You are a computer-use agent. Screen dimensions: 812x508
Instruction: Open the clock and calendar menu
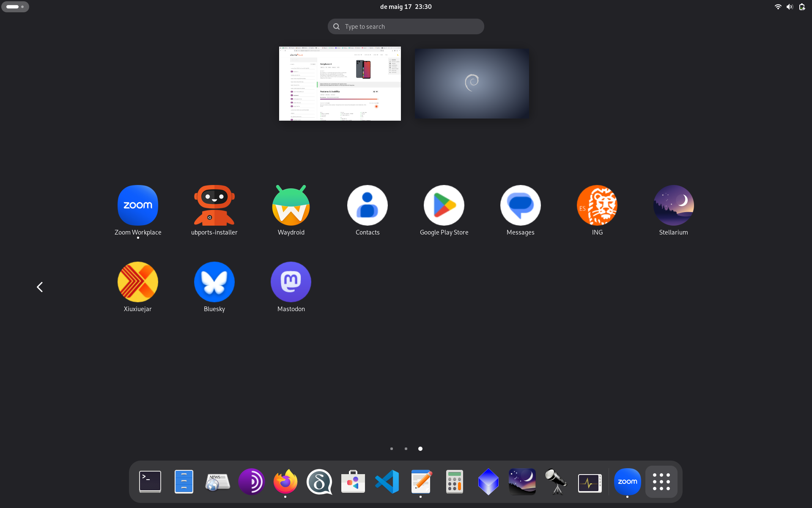point(406,7)
